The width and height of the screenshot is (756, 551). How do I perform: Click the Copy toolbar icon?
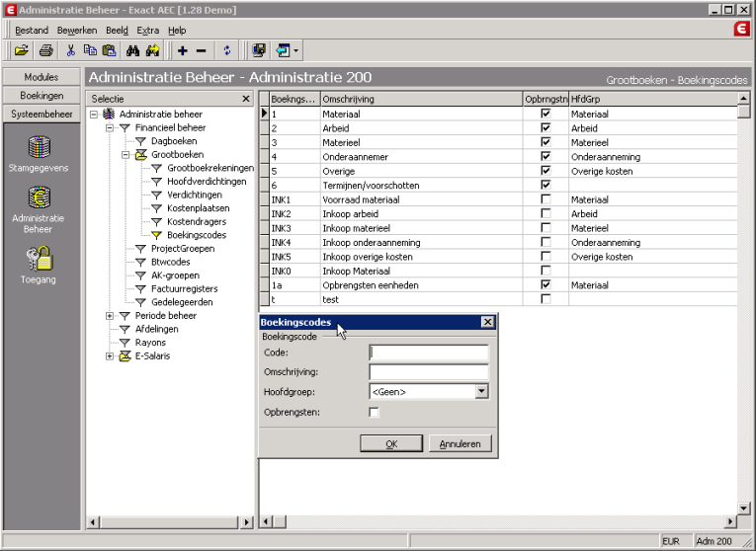coord(90,50)
